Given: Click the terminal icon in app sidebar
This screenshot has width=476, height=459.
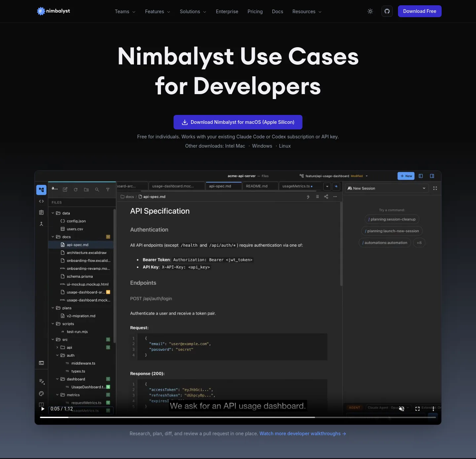Looking at the screenshot, I should pos(41,363).
